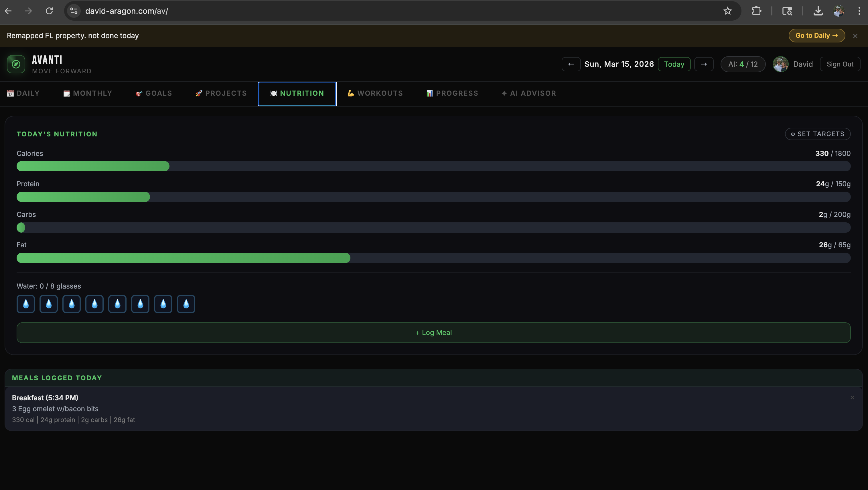The height and width of the screenshot is (490, 868).
Task: Open the browser downloads icon
Action: pyautogui.click(x=818, y=11)
